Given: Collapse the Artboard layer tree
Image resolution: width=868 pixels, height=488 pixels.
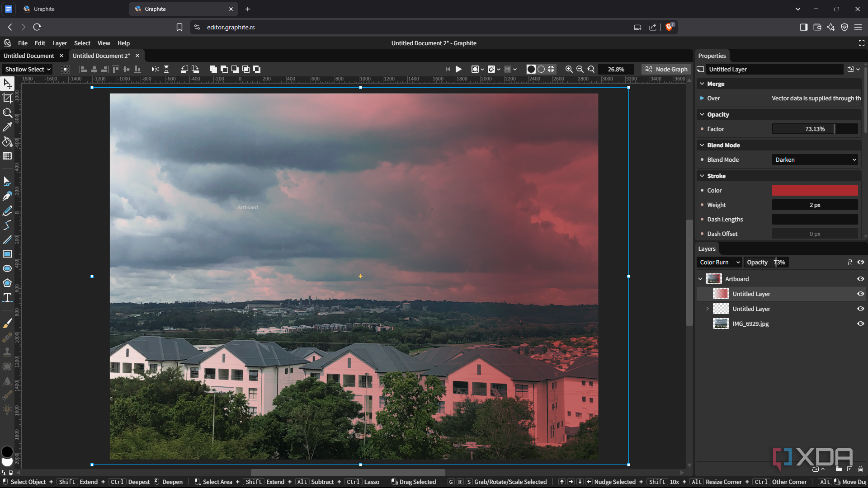Looking at the screenshot, I should [700, 279].
